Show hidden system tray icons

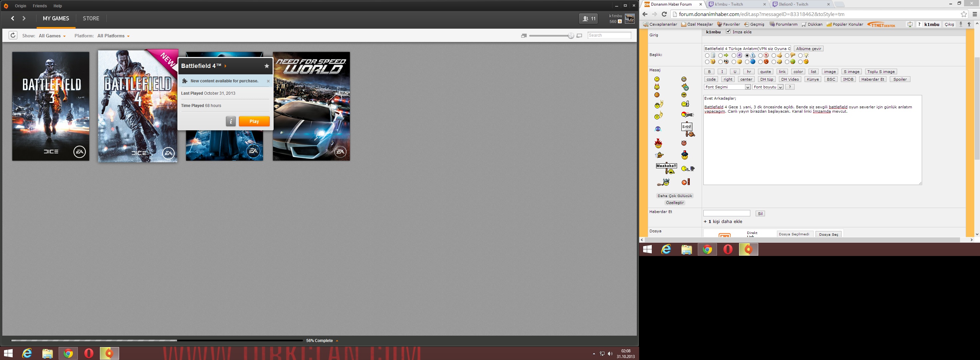594,354
